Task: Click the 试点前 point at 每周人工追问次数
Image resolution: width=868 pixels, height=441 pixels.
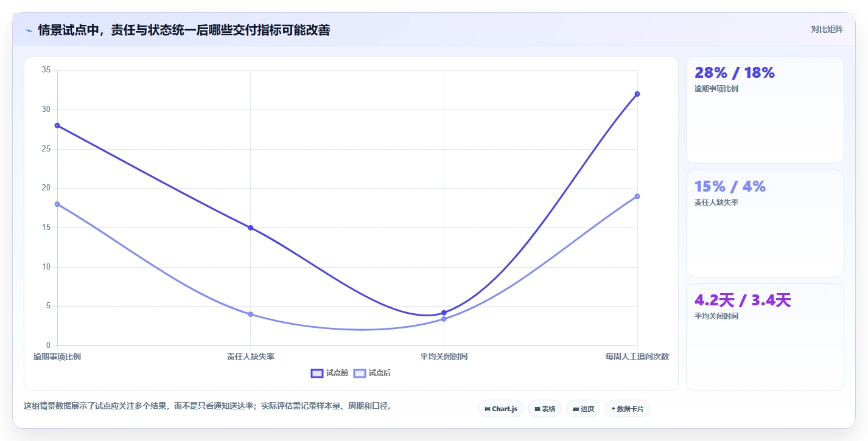Action: [x=637, y=94]
